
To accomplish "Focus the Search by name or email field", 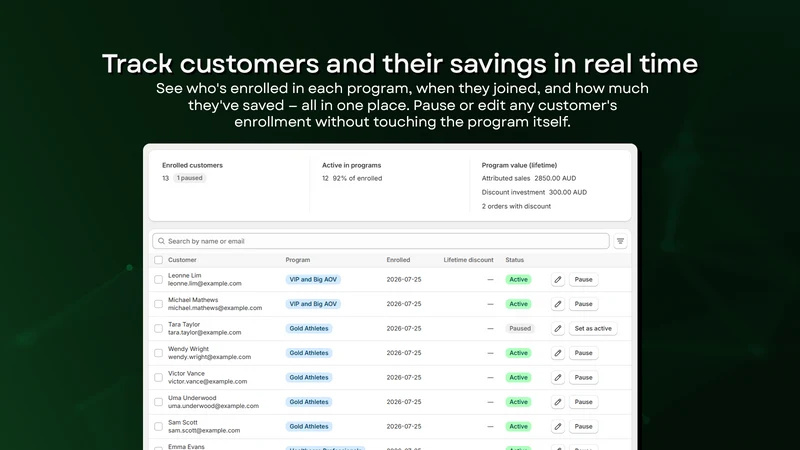I will tap(381, 241).
